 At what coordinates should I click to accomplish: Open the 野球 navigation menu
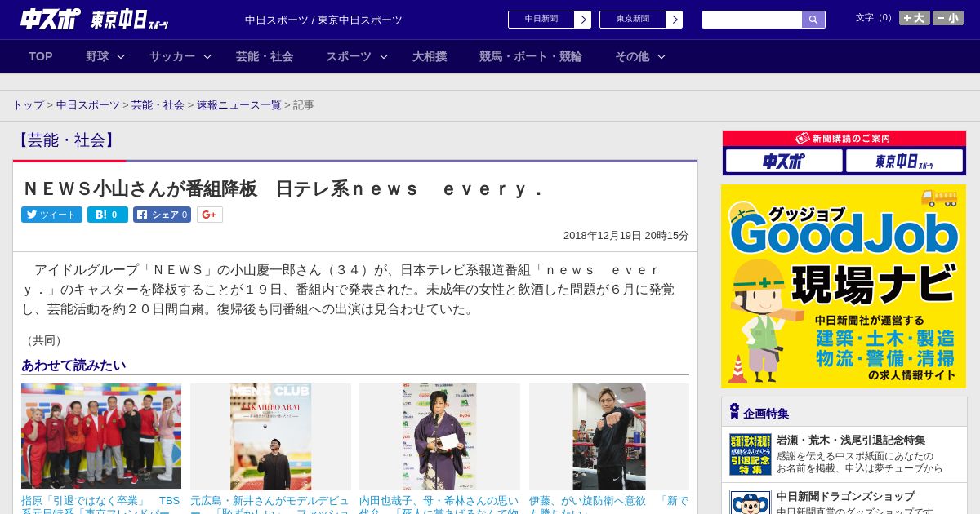[x=97, y=56]
